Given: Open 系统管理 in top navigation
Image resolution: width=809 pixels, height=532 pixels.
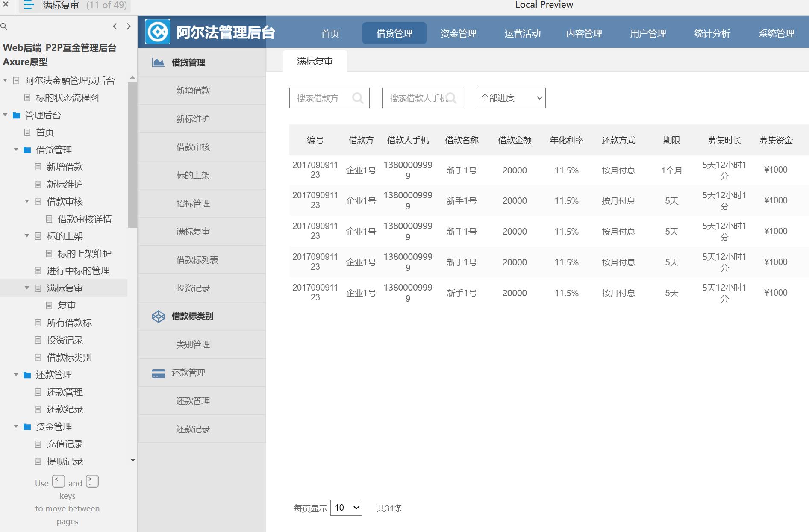Looking at the screenshot, I should [x=777, y=33].
